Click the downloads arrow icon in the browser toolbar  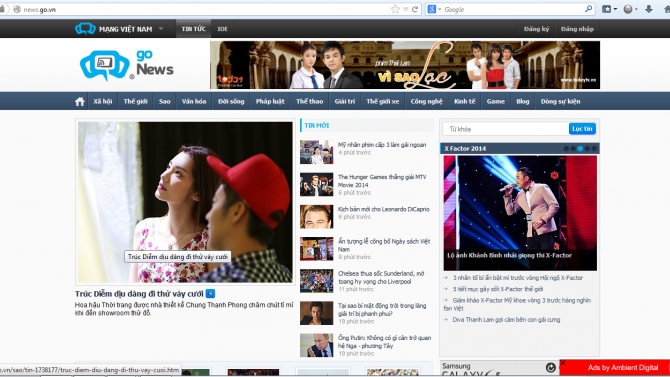tap(649, 9)
